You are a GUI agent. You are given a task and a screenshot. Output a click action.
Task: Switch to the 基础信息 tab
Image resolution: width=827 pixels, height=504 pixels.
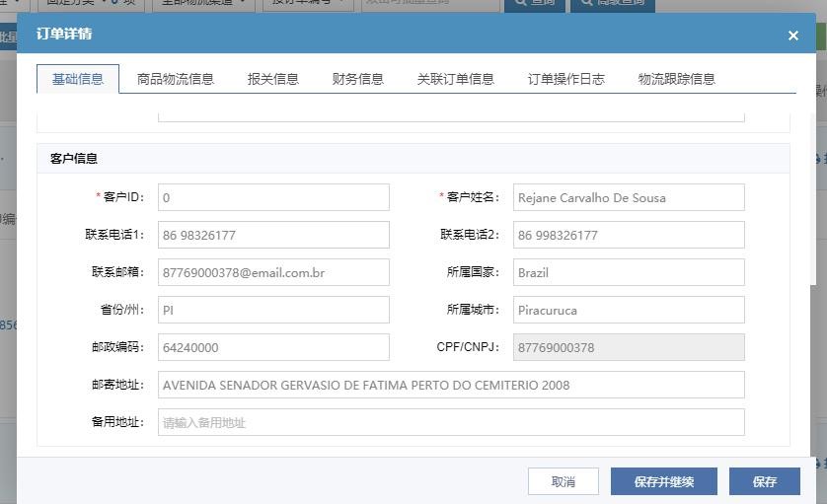click(78, 79)
